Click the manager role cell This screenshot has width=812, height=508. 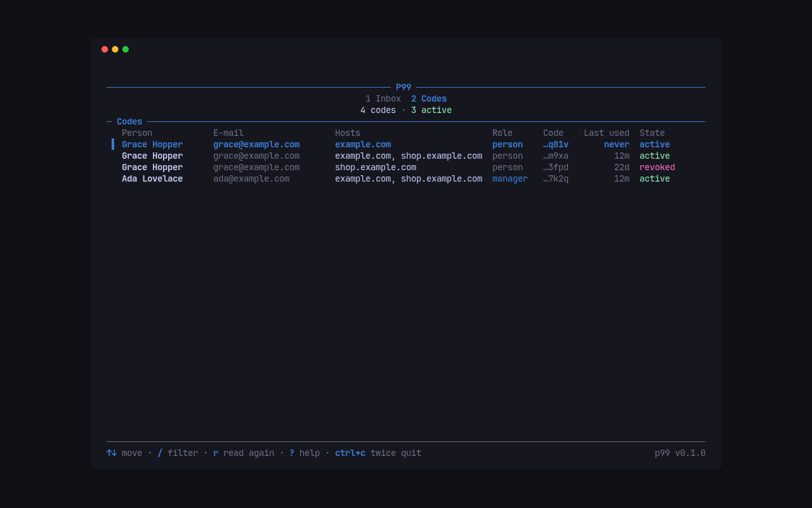510,179
